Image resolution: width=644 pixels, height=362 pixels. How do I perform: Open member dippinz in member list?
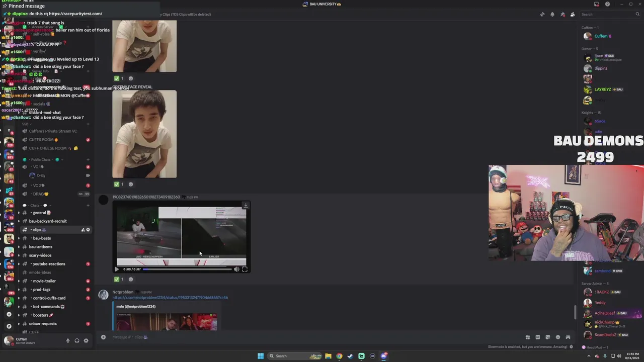[601, 68]
